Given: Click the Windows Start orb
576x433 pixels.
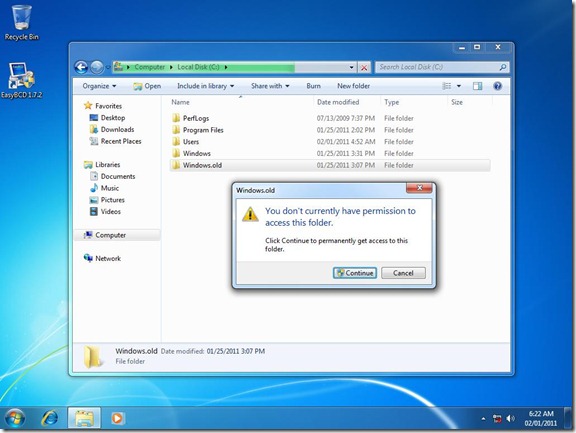Looking at the screenshot, I should coord(14,418).
